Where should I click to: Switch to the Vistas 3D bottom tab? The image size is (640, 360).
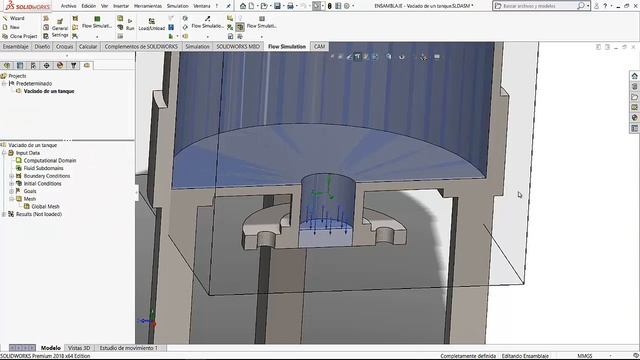pos(79,348)
